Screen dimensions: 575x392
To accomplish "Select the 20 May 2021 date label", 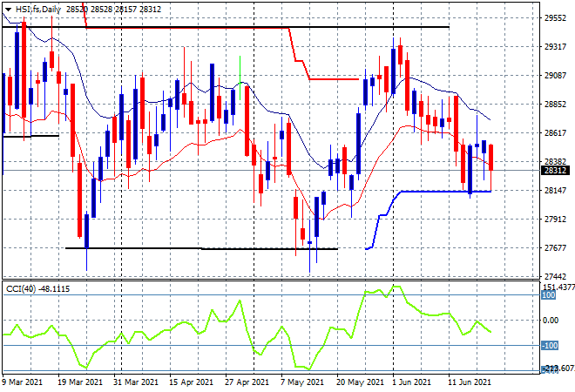I will click(360, 382).
